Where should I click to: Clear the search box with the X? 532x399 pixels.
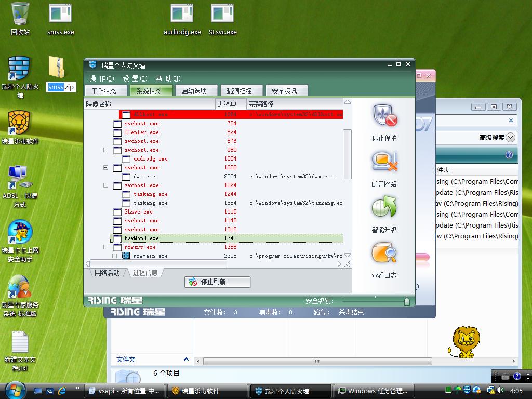511,120
